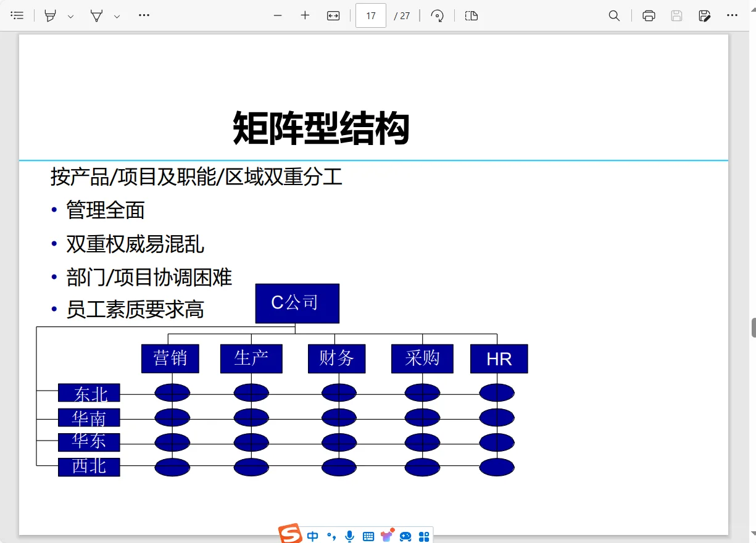Click the 财务 department box
Screen dimensions: 756x543
[x=336, y=359]
